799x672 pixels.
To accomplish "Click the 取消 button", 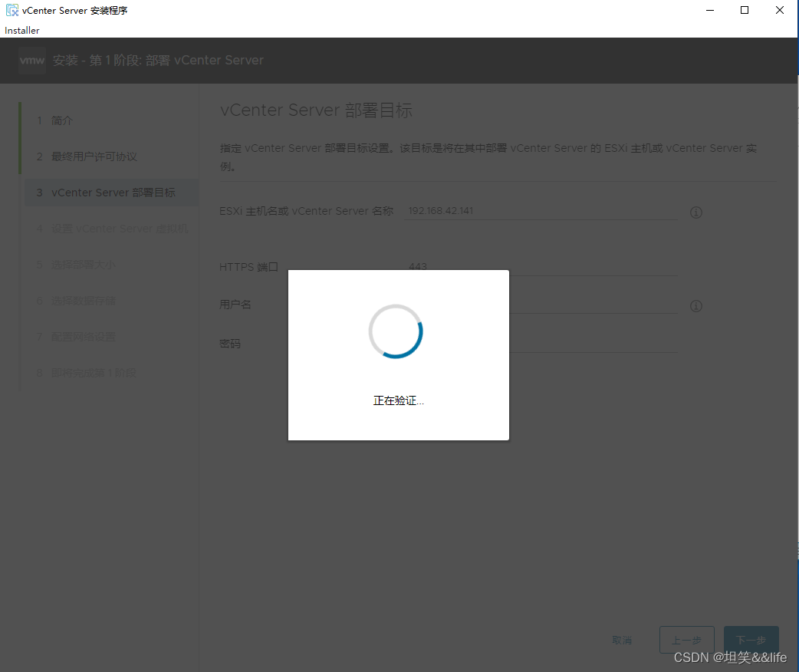I will [x=622, y=640].
